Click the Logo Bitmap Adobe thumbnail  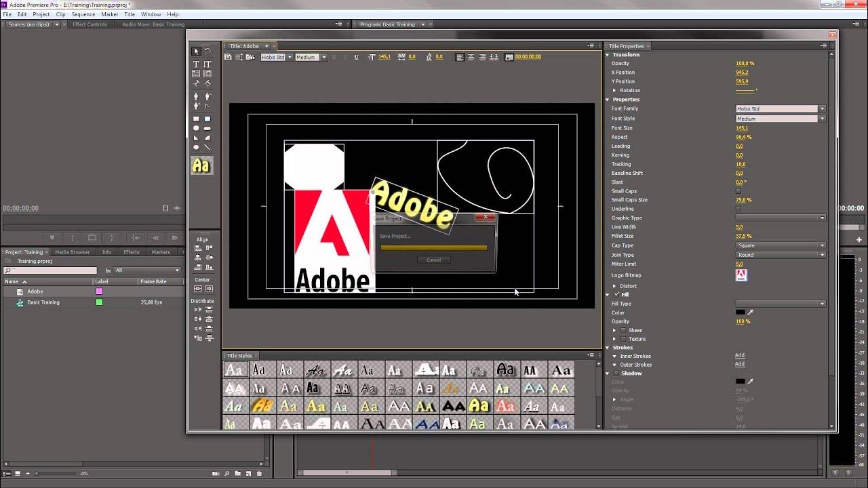tap(741, 275)
